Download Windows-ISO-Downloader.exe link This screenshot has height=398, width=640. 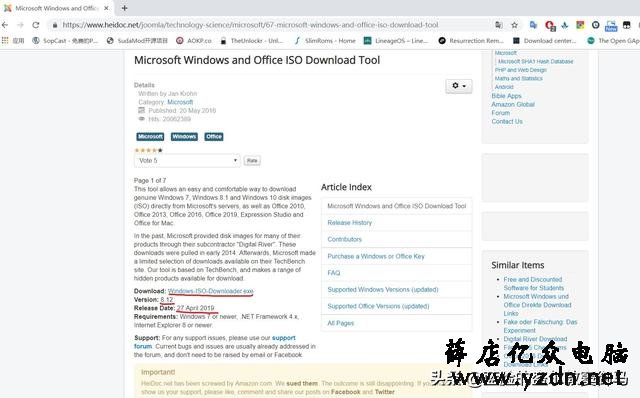[211, 291]
